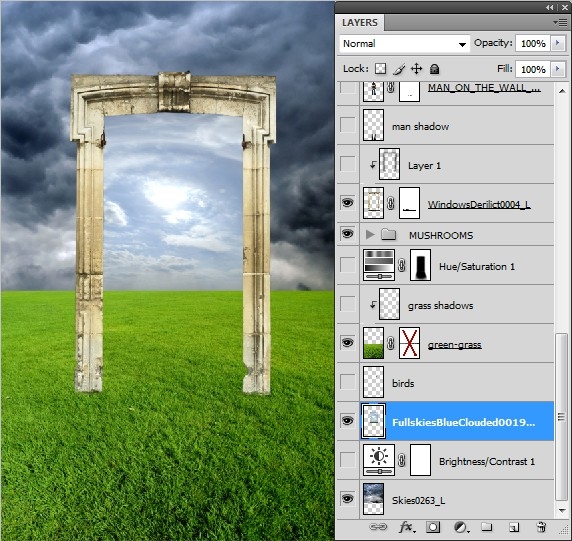This screenshot has width=572, height=541.
Task: Show the birds layer
Action: click(x=348, y=382)
